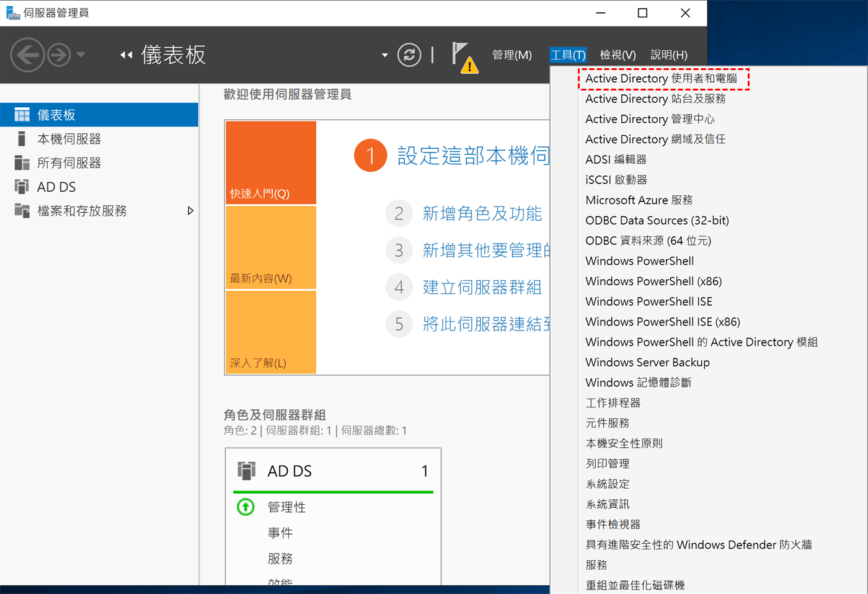
Task: Click the back navigation arrow icon
Action: click(x=27, y=55)
